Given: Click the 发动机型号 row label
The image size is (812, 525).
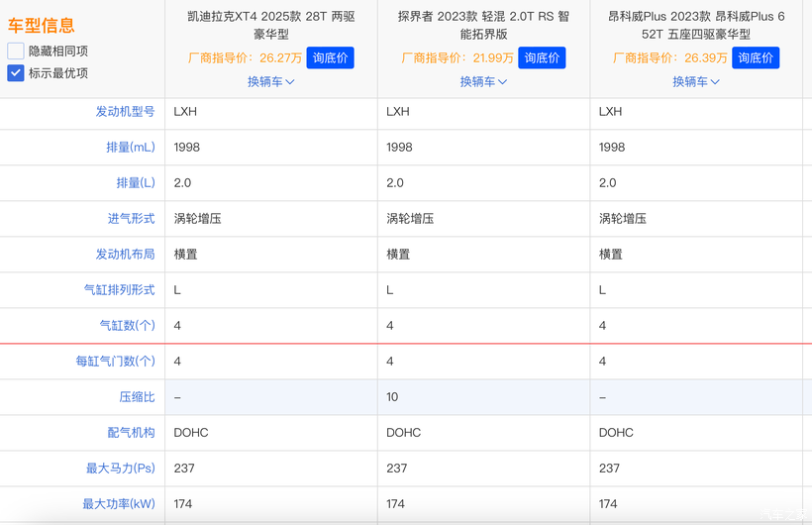Looking at the screenshot, I should (x=125, y=112).
